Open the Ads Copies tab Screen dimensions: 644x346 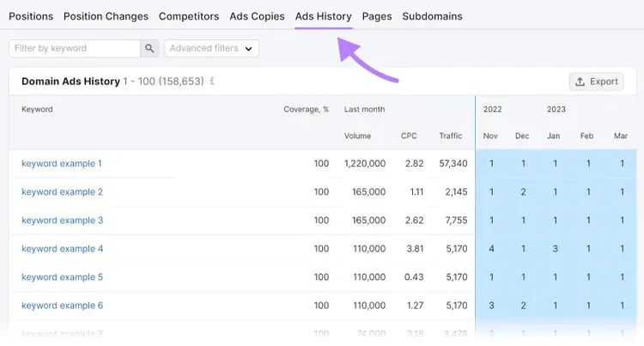coord(257,16)
